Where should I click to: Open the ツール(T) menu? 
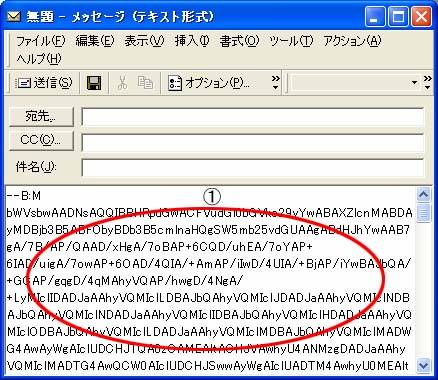[x=291, y=41]
